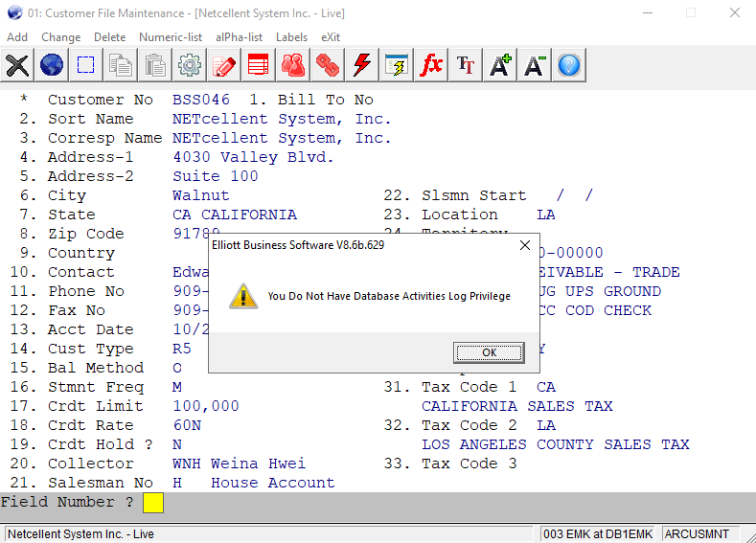This screenshot has width=756, height=543.
Task: Click the Slsmn Start label
Action: point(473,195)
